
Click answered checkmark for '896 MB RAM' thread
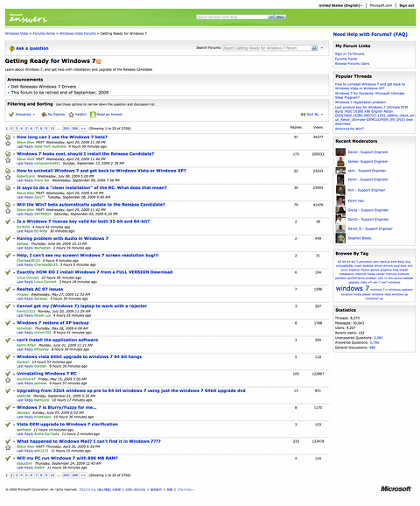(8, 458)
